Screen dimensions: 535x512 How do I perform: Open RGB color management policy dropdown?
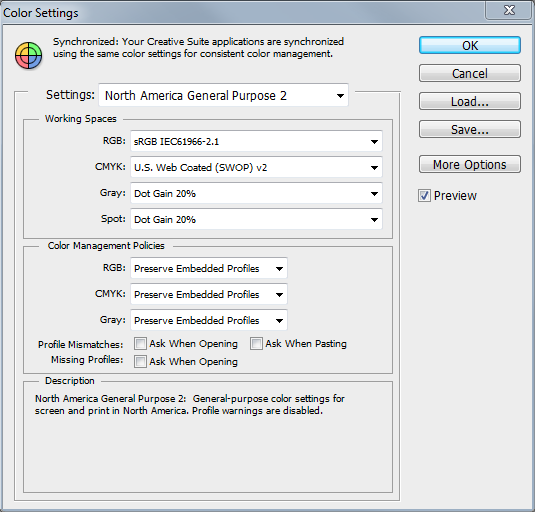(x=209, y=268)
